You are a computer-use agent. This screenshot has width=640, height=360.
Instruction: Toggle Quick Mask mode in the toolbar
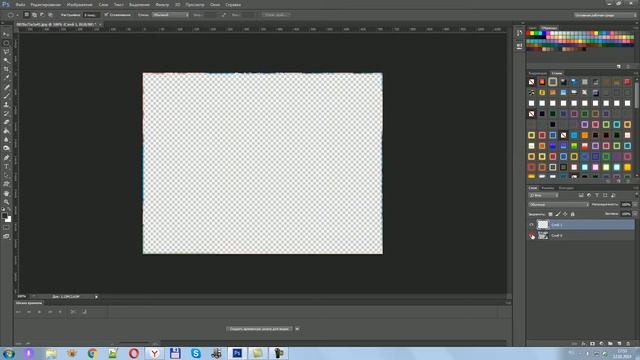tap(6, 228)
